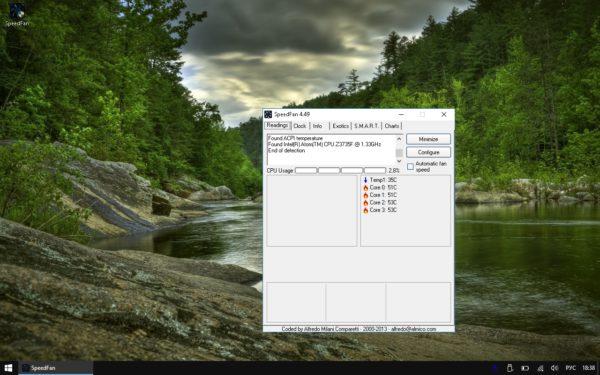Screen dimensions: 600x375
Task: Click the log scroll down arrow
Action: 399,161
